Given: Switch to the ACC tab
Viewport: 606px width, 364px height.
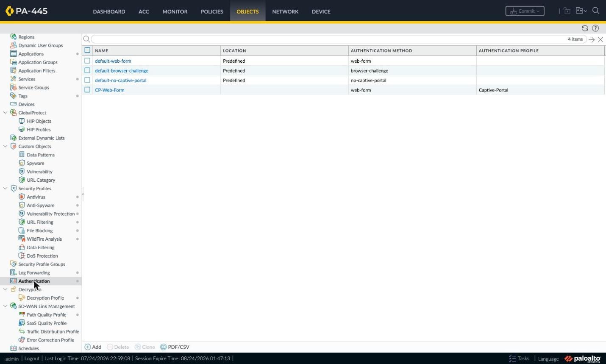Looking at the screenshot, I should tap(144, 11).
